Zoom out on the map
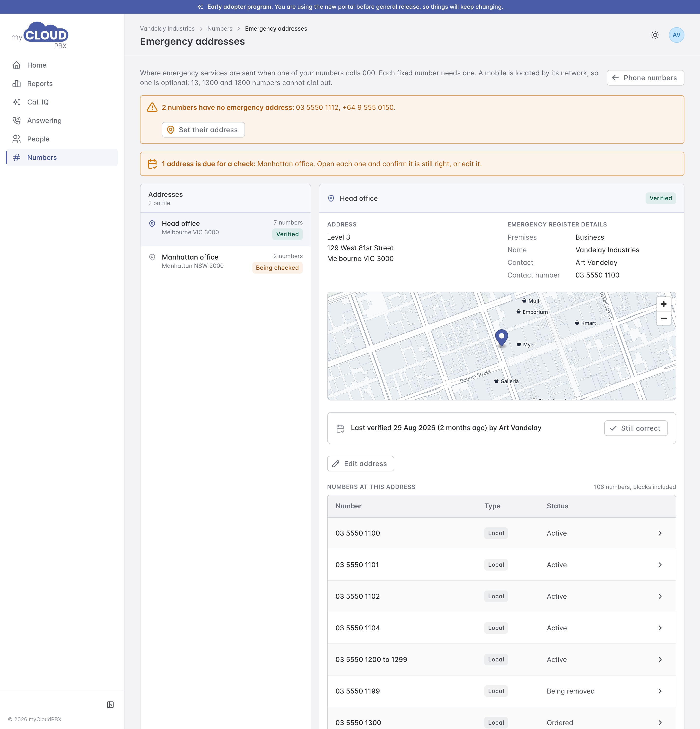 point(664,318)
